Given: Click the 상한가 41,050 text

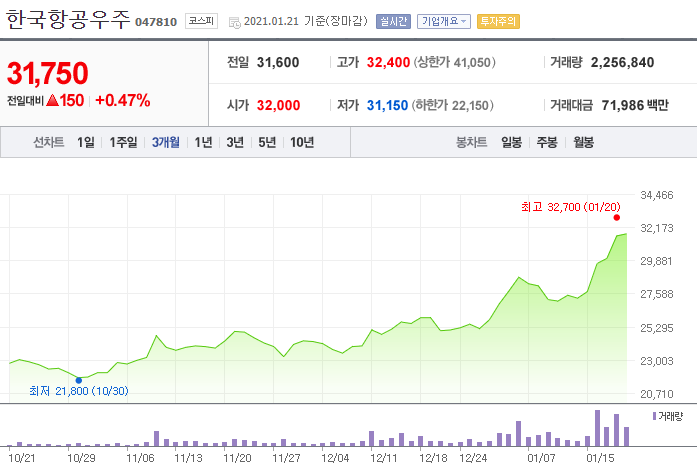Looking at the screenshot, I should (454, 62).
